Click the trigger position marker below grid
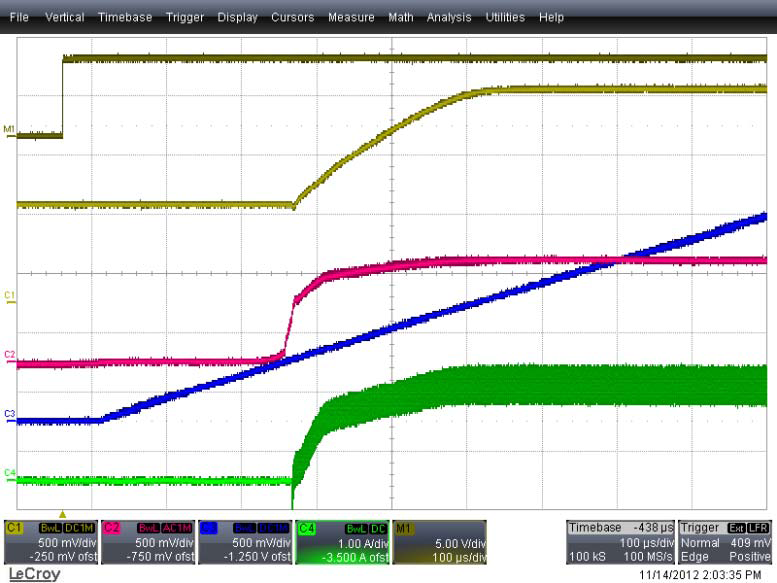Screen dimensions: 777x583 point(62,514)
